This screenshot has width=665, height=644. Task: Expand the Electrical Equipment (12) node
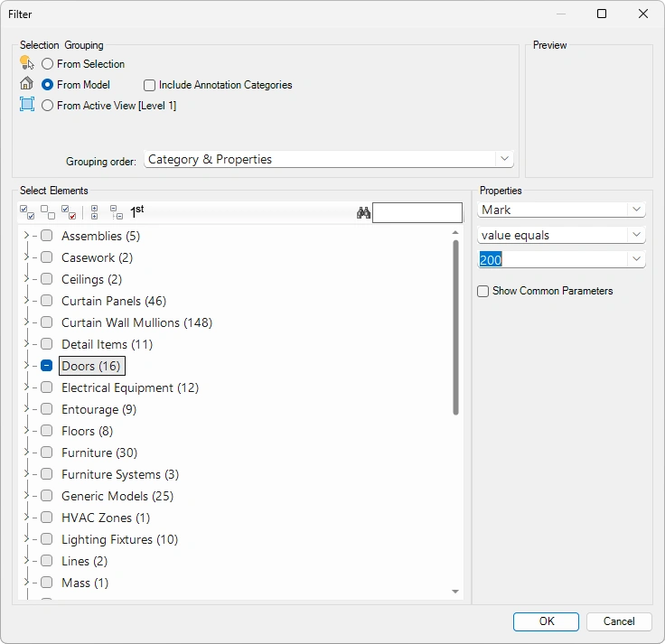point(26,387)
